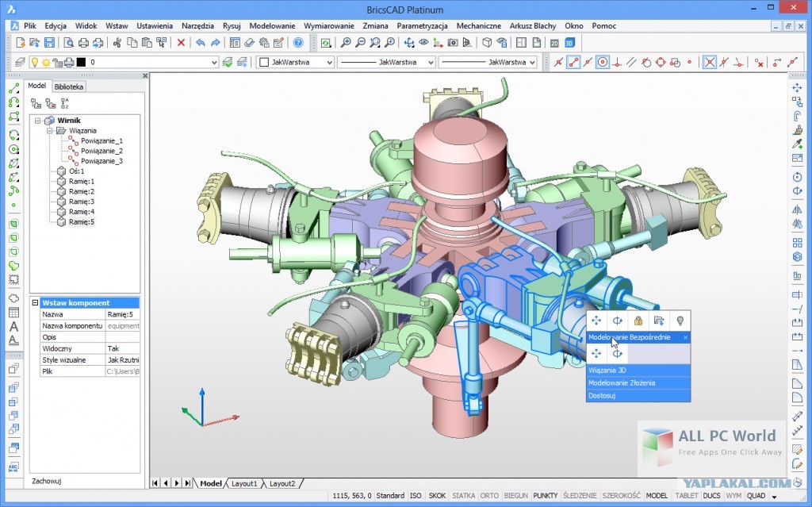Select Dostosuj in quad popup
812x507 pixels.
coord(638,395)
